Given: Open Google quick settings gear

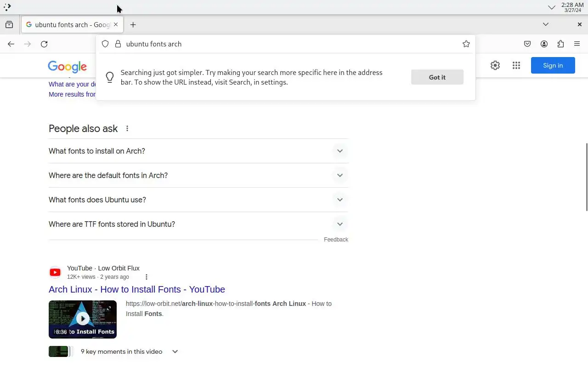Looking at the screenshot, I should click(495, 65).
